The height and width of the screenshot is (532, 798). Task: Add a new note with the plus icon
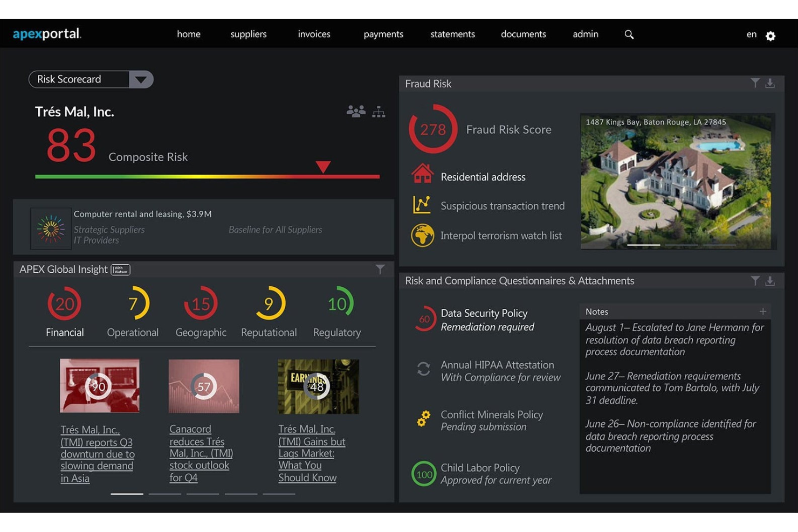[x=762, y=312]
